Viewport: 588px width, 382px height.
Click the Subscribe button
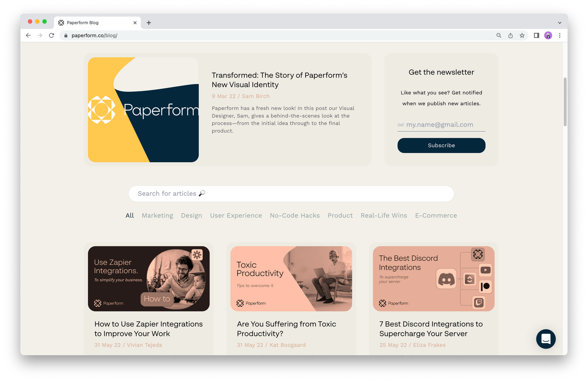[x=441, y=145]
